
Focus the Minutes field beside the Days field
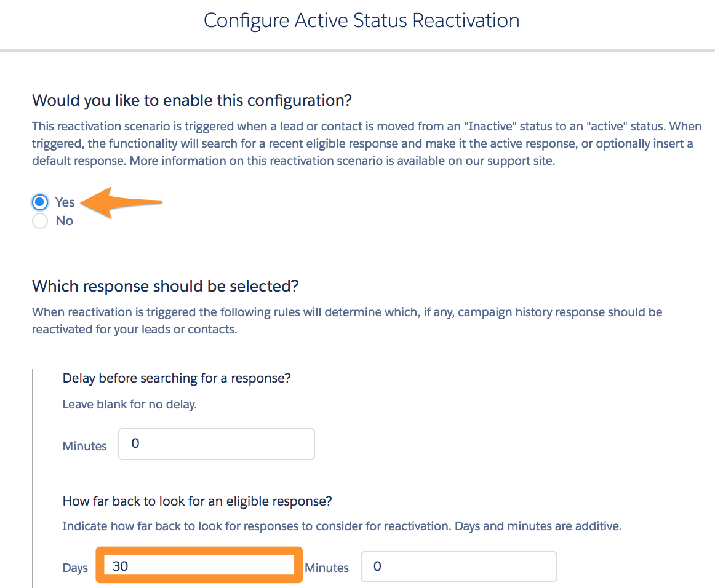click(459, 566)
